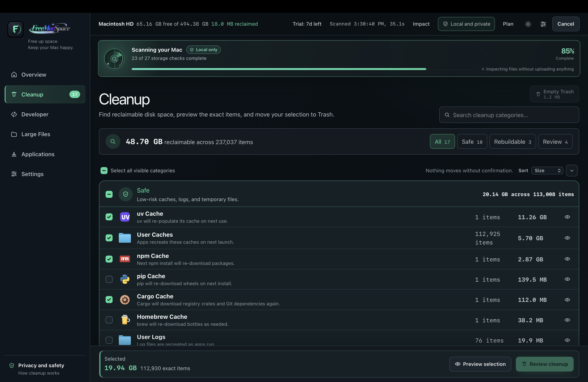
Task: Select the All 17 filter tab
Action: click(442, 142)
